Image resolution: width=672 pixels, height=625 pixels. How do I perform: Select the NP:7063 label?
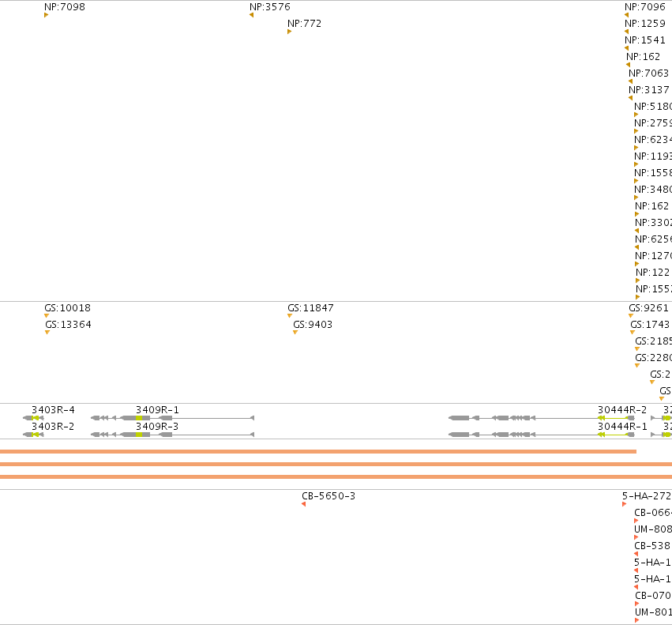[649, 73]
